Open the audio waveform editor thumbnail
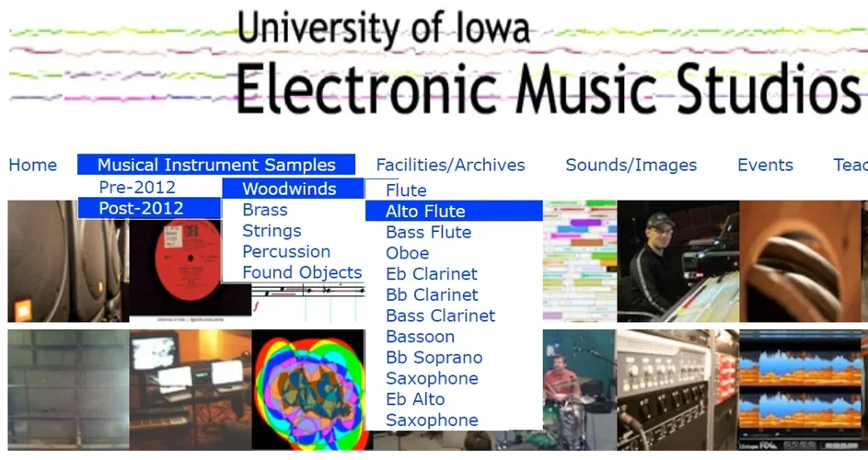The image size is (868, 460). pyautogui.click(x=801, y=390)
